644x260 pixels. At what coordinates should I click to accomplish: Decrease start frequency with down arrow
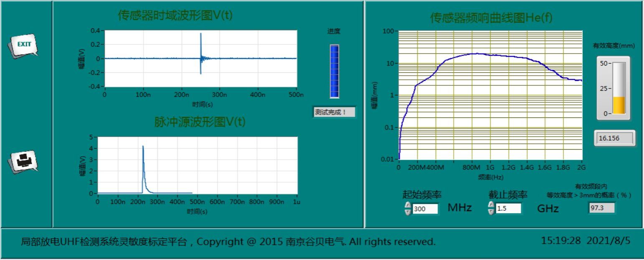point(408,212)
